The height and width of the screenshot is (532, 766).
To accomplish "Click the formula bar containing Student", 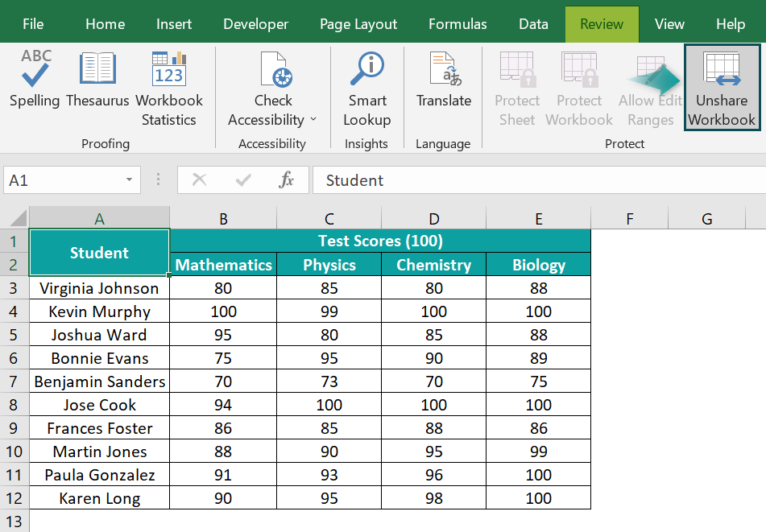I will (x=540, y=180).
